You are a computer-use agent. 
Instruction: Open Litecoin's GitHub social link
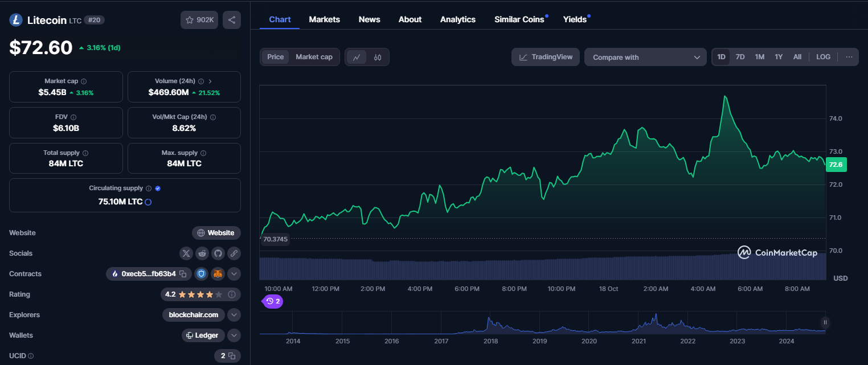tap(218, 253)
